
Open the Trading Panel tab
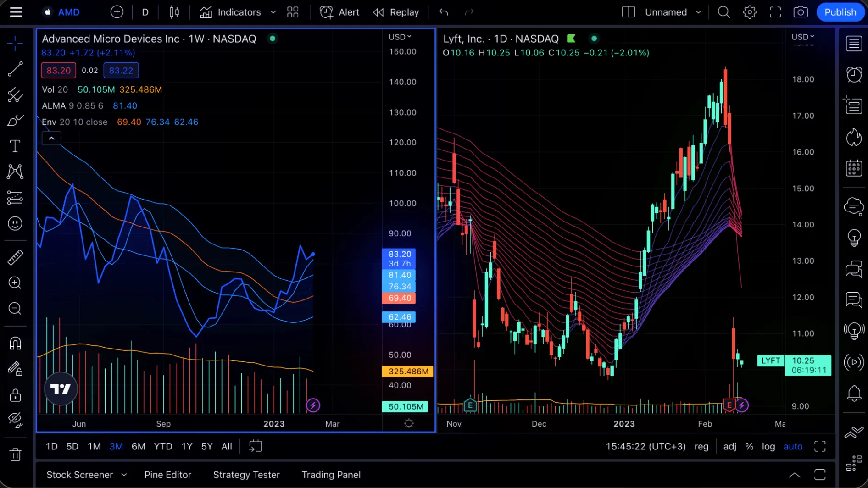331,475
